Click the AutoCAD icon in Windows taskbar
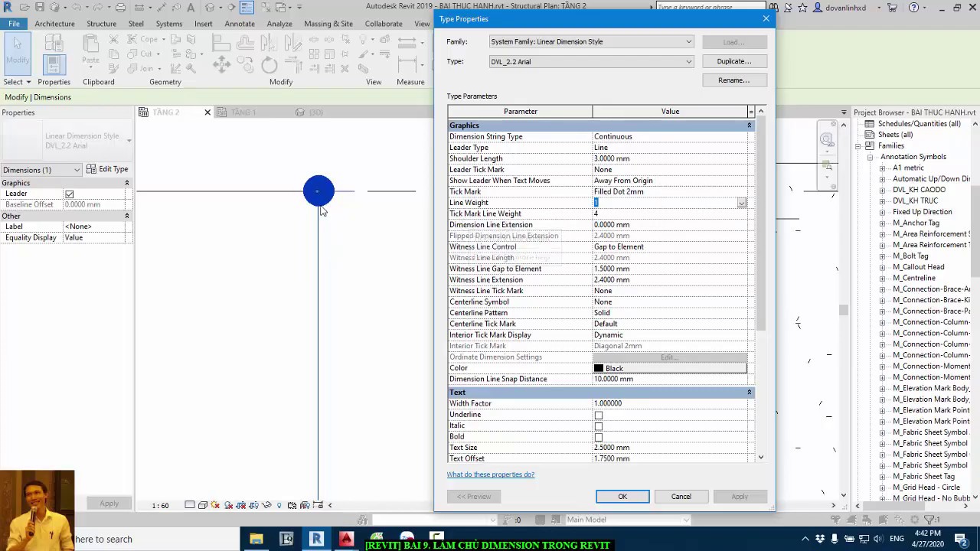Viewport: 980px width, 551px height. 345,539
